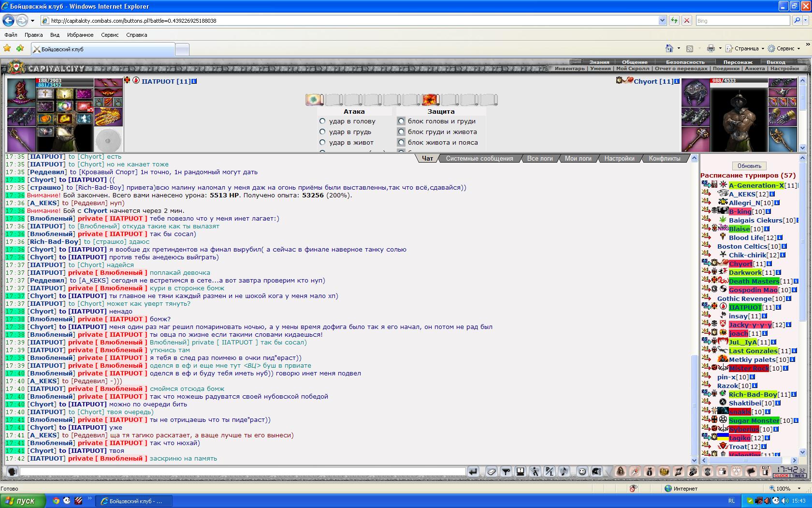The width and height of the screenshot is (812, 508).
Task: Click the Bing search box
Action: pos(742,20)
